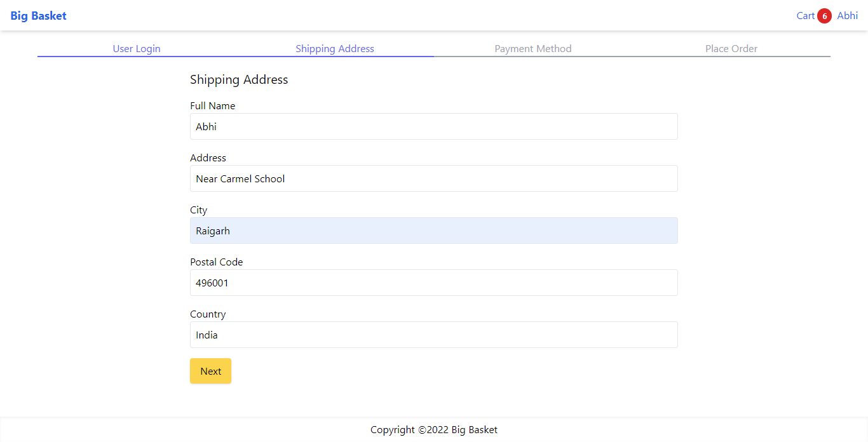The height and width of the screenshot is (442, 868).
Task: Click the City field showing Raigarh
Action: tap(434, 231)
